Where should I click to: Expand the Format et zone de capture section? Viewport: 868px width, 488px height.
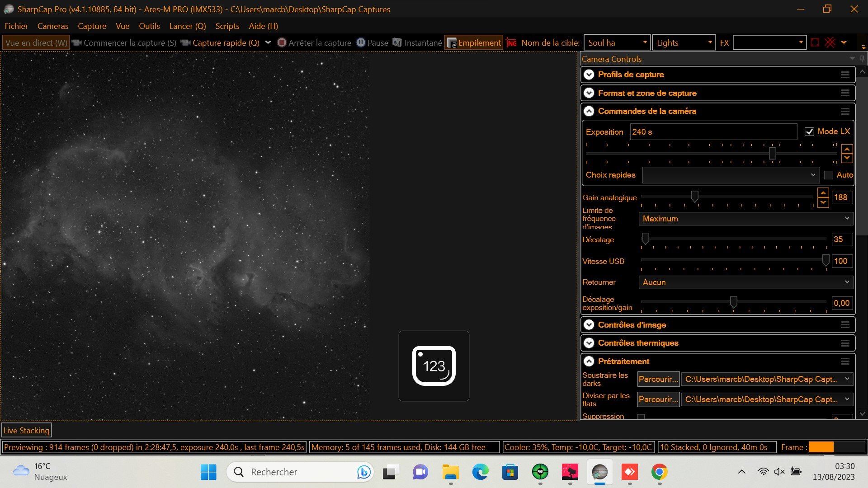click(x=589, y=93)
